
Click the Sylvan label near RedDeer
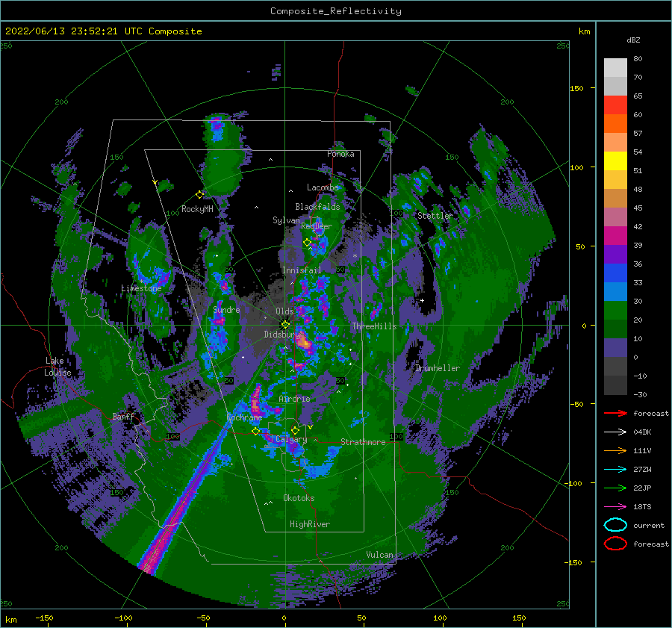(x=286, y=220)
